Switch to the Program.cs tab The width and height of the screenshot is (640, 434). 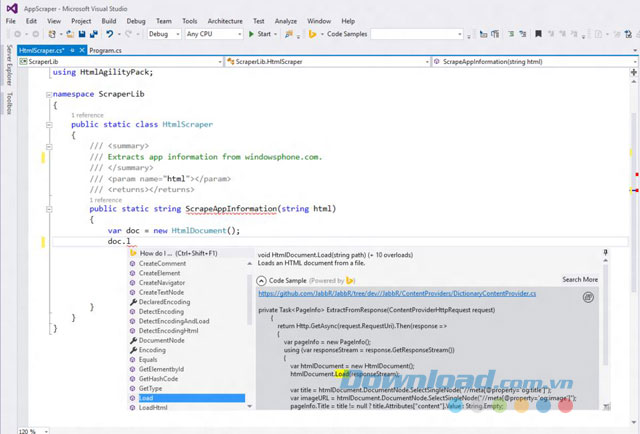click(x=105, y=48)
